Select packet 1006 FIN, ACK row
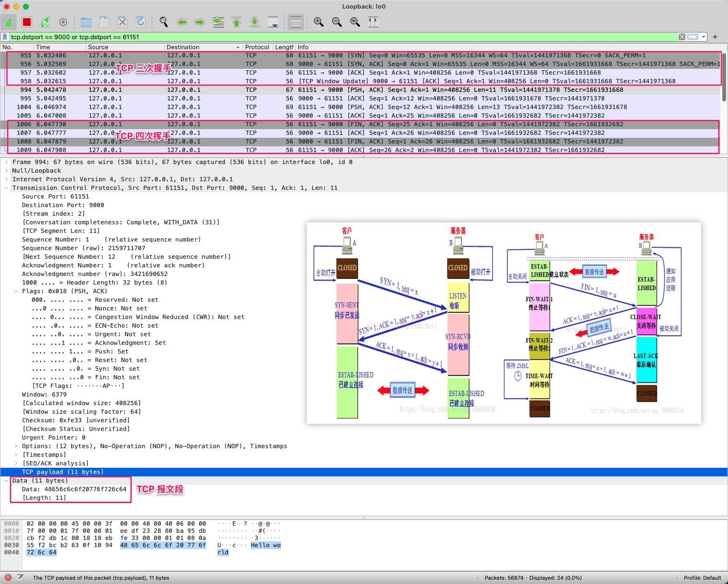 pyautogui.click(x=361, y=124)
